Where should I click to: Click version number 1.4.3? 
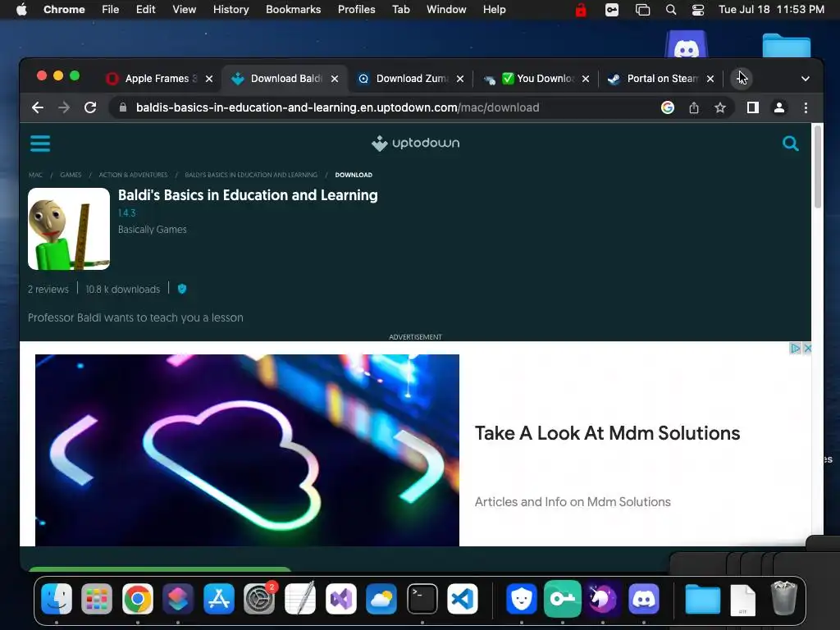click(127, 212)
